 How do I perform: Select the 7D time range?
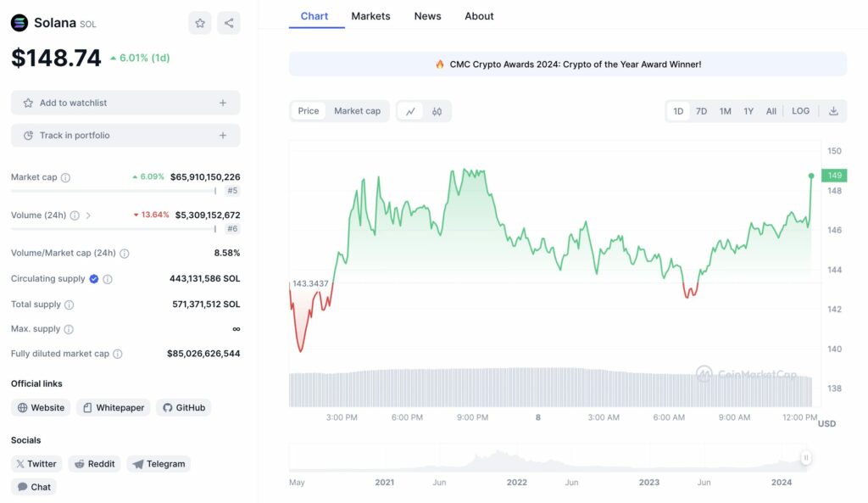pos(701,111)
